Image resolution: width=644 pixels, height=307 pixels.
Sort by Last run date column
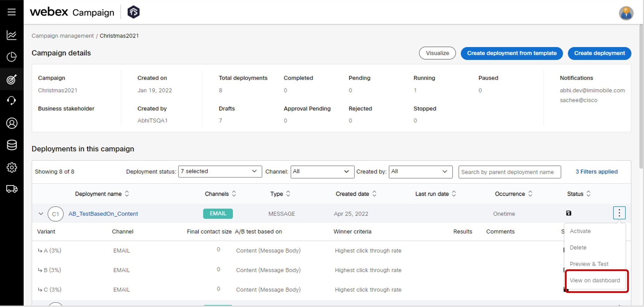454,194
